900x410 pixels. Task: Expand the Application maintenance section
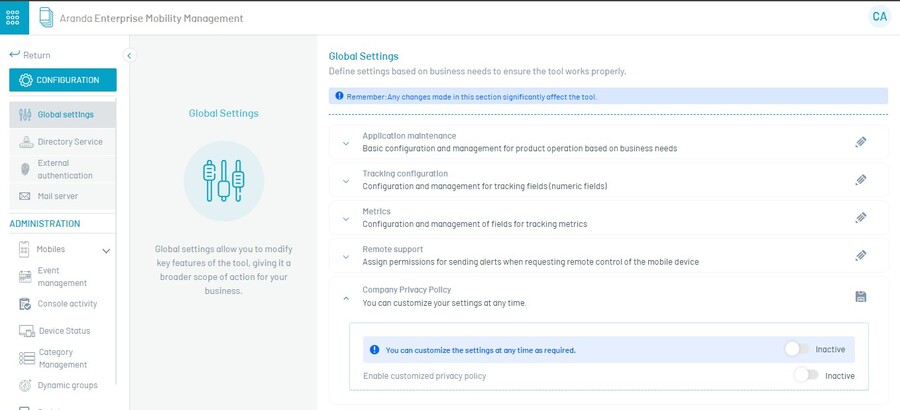(x=346, y=143)
